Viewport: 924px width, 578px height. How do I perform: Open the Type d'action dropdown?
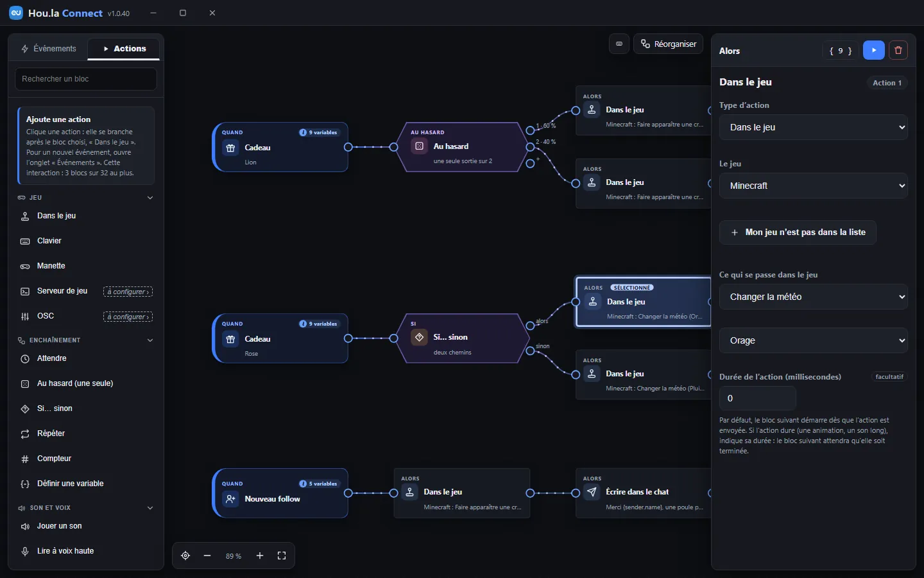(814, 127)
